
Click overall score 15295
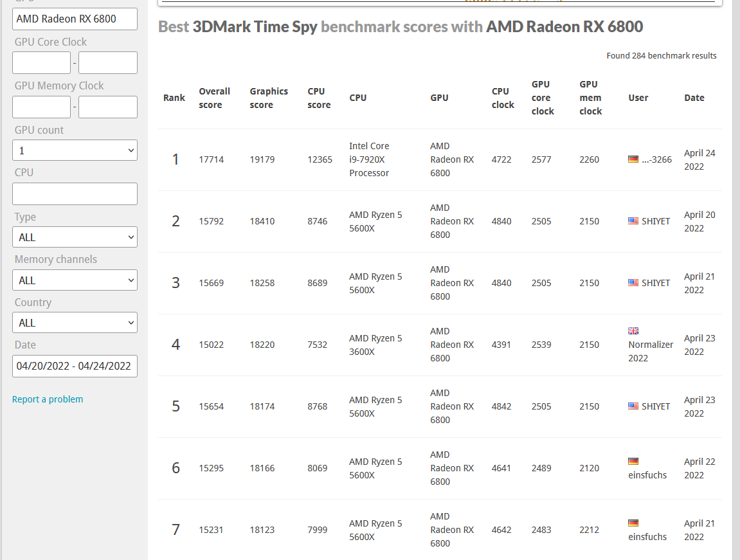(211, 468)
